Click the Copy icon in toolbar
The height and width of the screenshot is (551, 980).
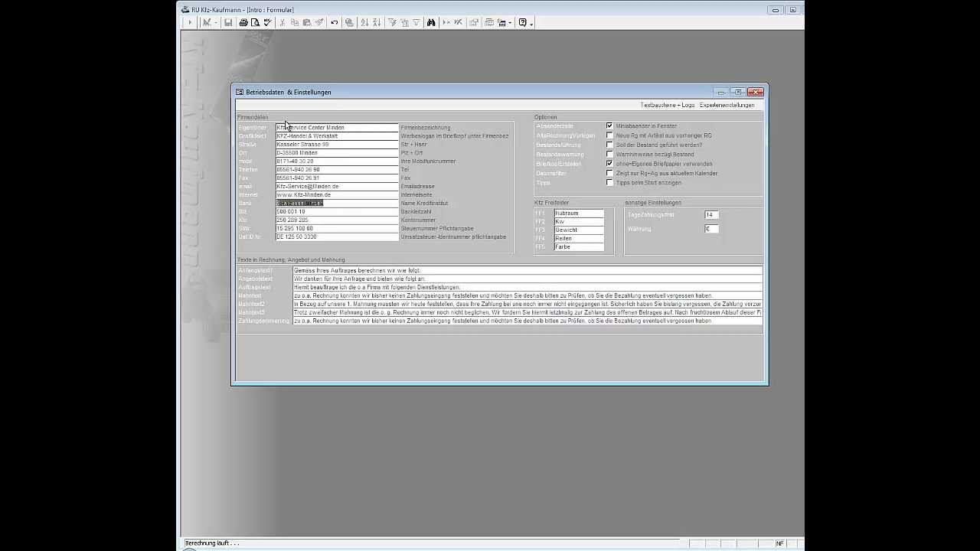click(x=294, y=23)
